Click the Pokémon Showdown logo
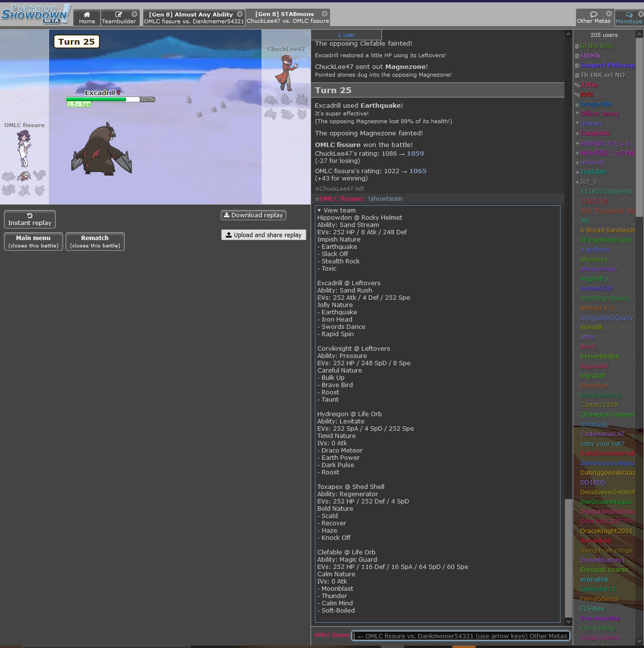This screenshot has height=648, width=644. [36, 14]
